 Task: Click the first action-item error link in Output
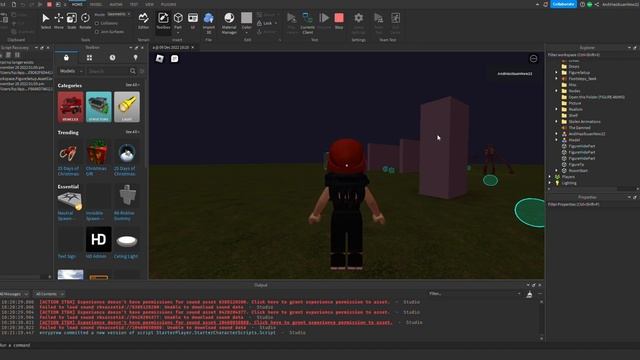tap(214, 302)
